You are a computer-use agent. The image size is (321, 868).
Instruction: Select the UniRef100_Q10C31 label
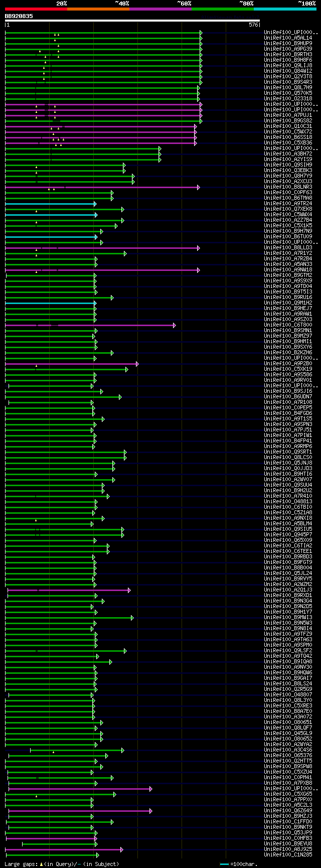click(x=288, y=126)
